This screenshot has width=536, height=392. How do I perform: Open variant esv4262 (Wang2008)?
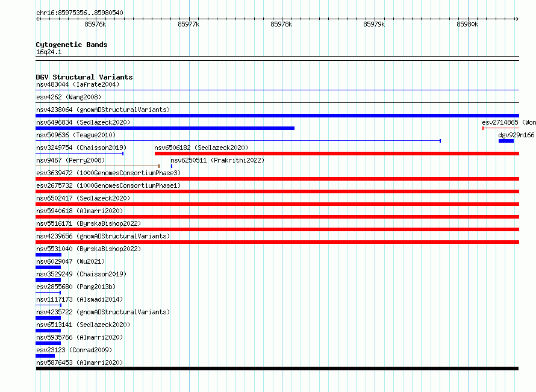point(69,97)
